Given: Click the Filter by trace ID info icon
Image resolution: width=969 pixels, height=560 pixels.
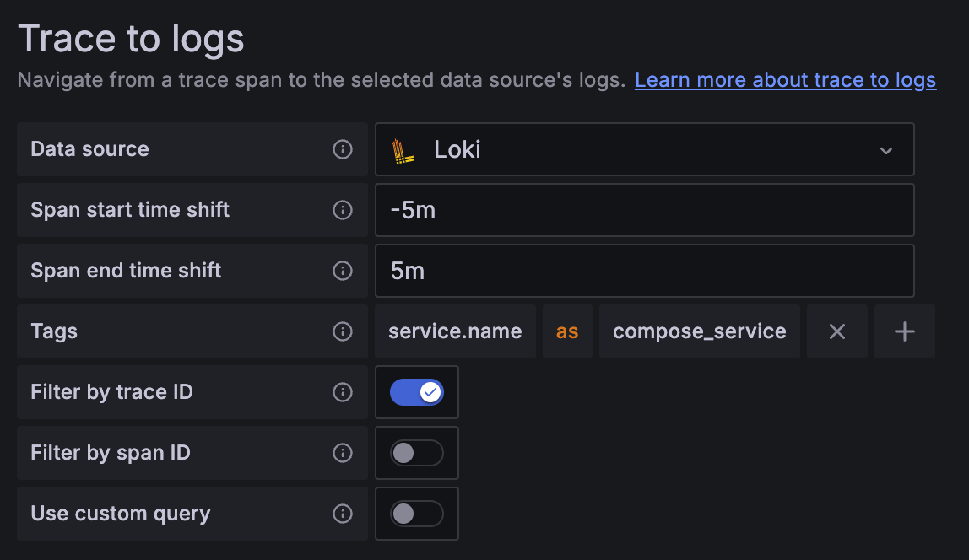Looking at the screenshot, I should (x=343, y=392).
